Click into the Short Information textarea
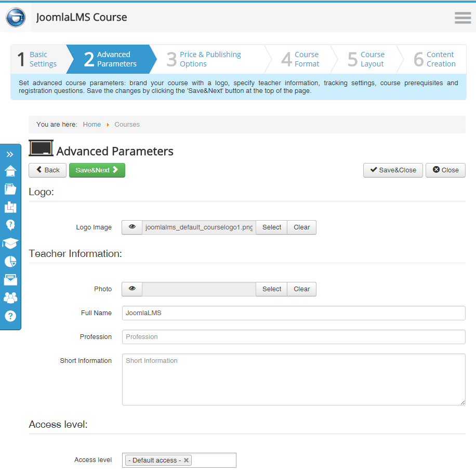Screen dimensions: 476x475 click(x=294, y=379)
